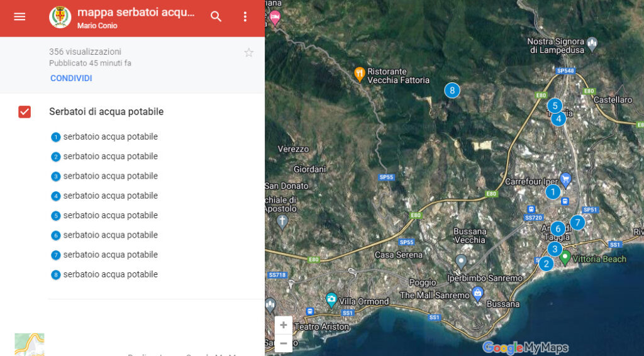Select list item 8 serbatoio acqua potabile

[x=104, y=275]
